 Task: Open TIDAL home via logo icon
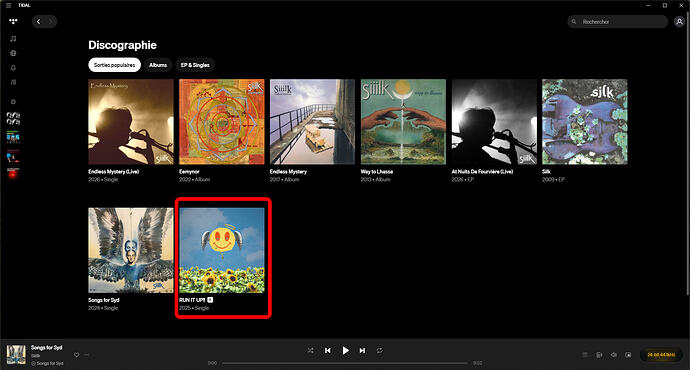(x=13, y=21)
